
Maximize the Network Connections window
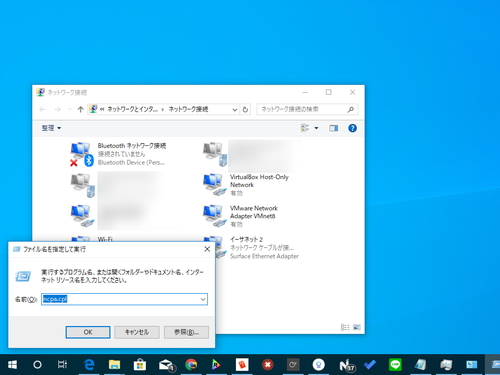(329, 92)
